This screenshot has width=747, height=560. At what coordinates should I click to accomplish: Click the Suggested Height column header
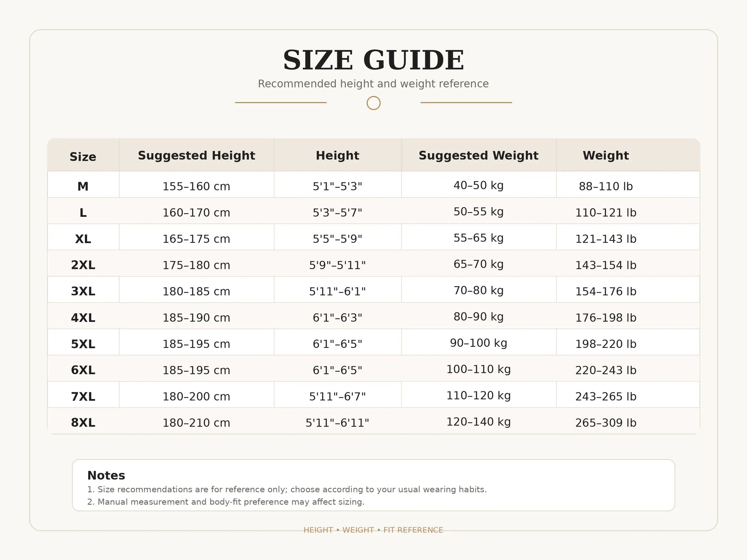[x=197, y=155]
